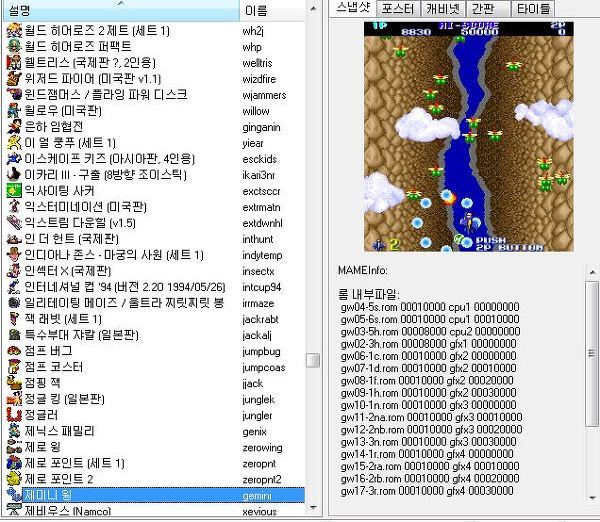Click game list scrollbar up arrow
The image size is (600, 522).
pyautogui.click(x=313, y=8)
